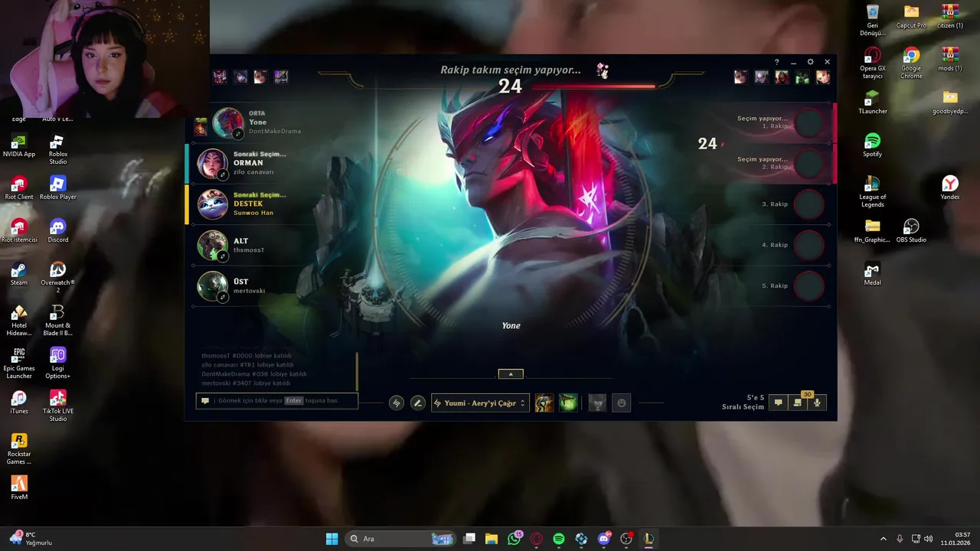Open the Geri Dönüşüm recycle bin
This screenshot has width=980, height=551.
tap(873, 21)
